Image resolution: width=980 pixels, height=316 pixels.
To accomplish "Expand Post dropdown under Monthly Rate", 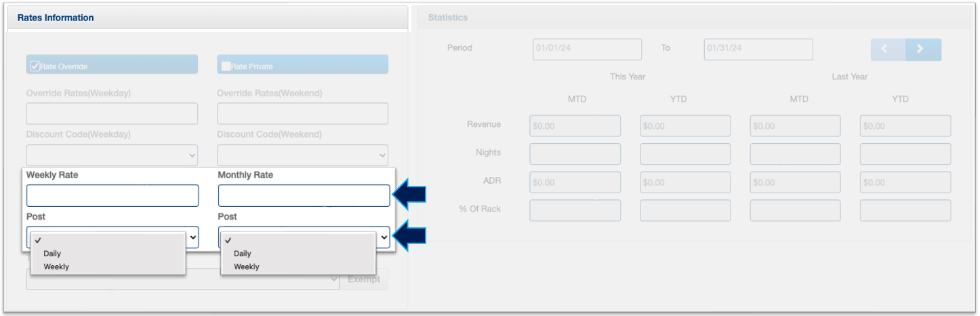I will point(383,237).
